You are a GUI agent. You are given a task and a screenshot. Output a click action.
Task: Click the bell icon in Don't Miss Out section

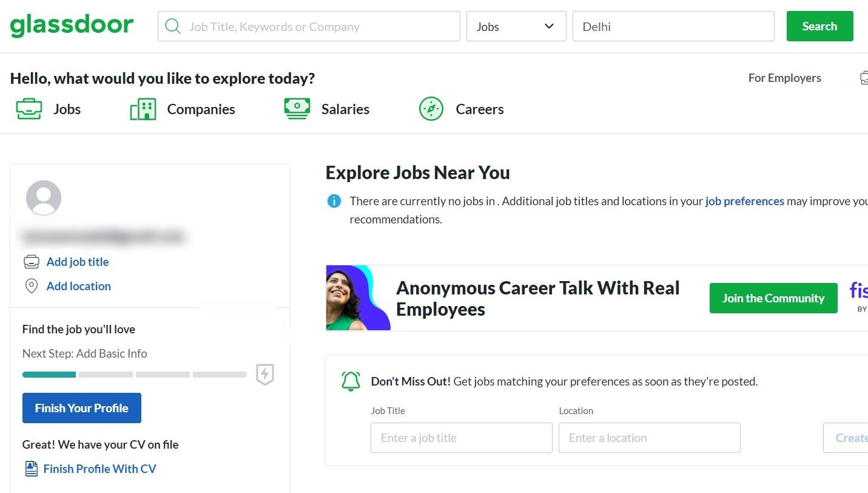350,381
